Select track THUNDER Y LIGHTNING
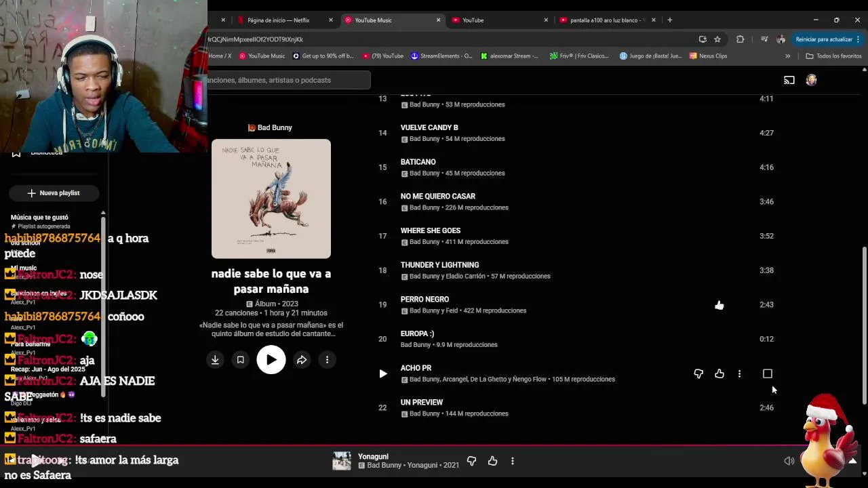This screenshot has width=868, height=488. point(439,265)
